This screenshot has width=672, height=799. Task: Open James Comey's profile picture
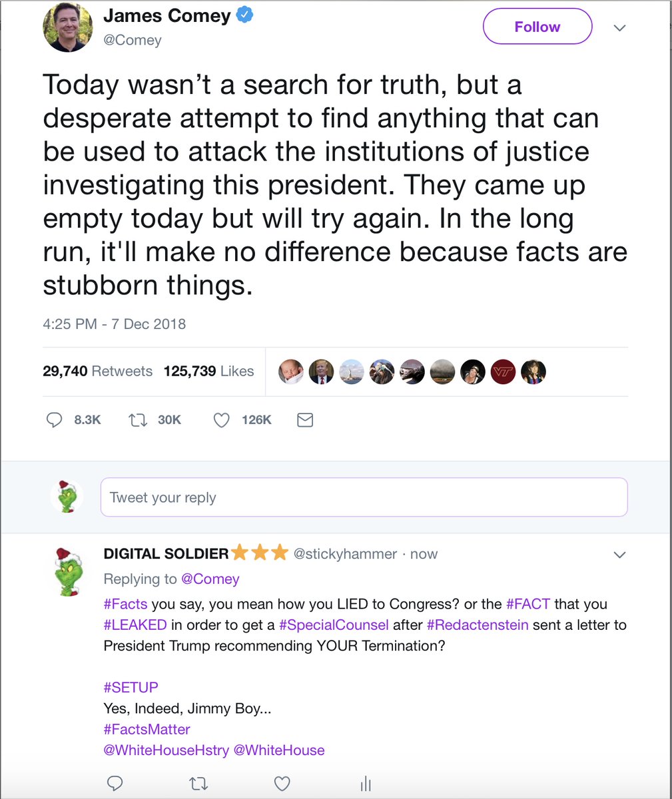click(67, 27)
